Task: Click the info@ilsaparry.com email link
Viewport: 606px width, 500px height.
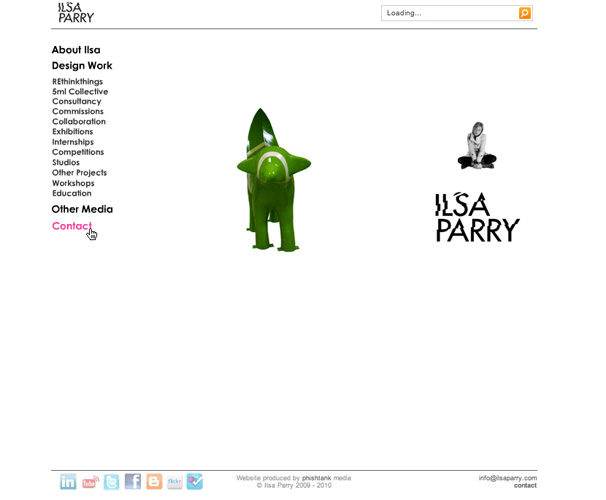Action: [x=507, y=478]
